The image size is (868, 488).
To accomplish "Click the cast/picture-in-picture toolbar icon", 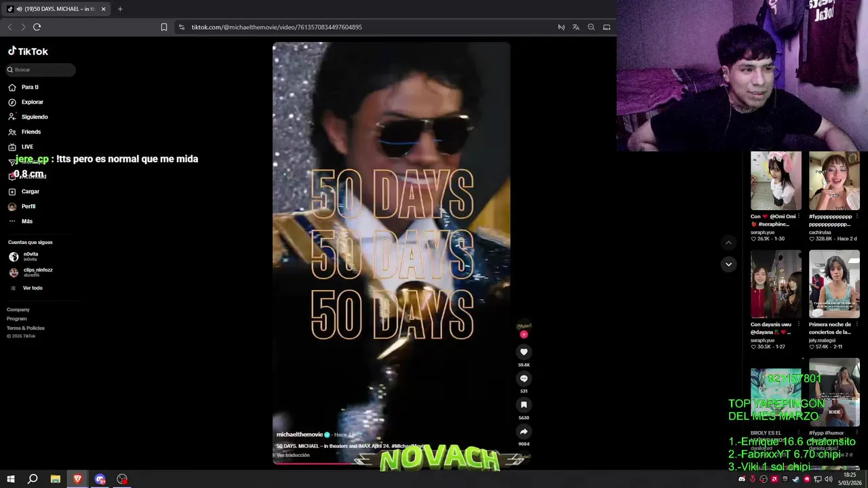I will click(607, 27).
